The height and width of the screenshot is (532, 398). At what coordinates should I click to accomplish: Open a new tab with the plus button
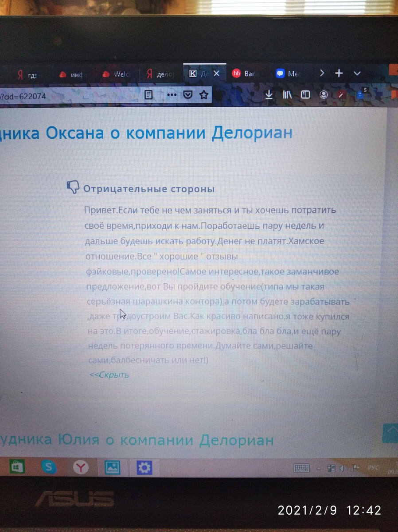pos(339,74)
